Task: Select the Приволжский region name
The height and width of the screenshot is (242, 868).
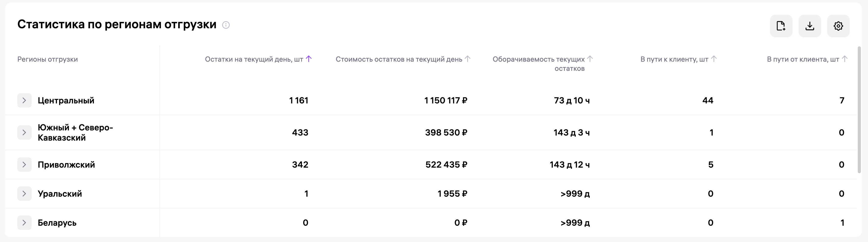Action: [x=66, y=165]
